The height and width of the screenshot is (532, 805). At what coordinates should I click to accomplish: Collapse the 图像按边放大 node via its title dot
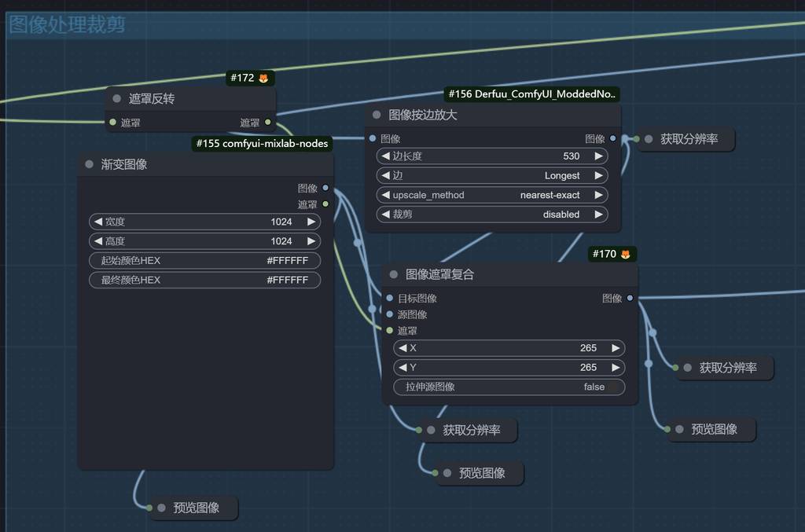pyautogui.click(x=377, y=115)
